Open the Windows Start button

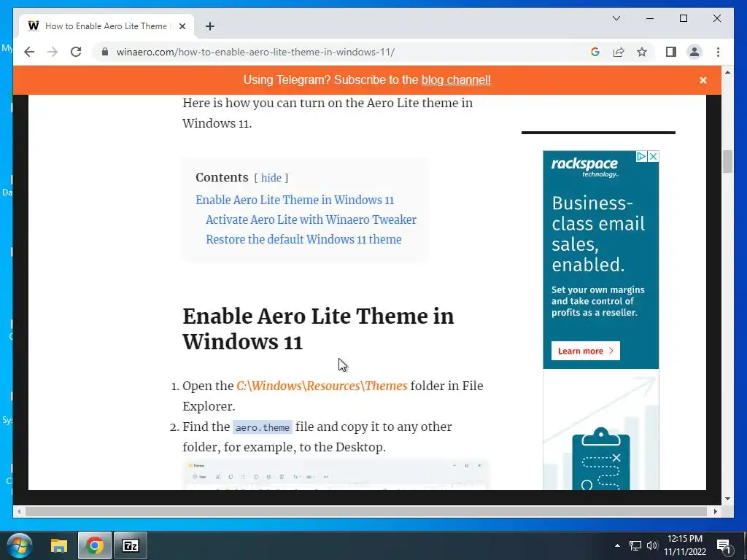(x=20, y=545)
